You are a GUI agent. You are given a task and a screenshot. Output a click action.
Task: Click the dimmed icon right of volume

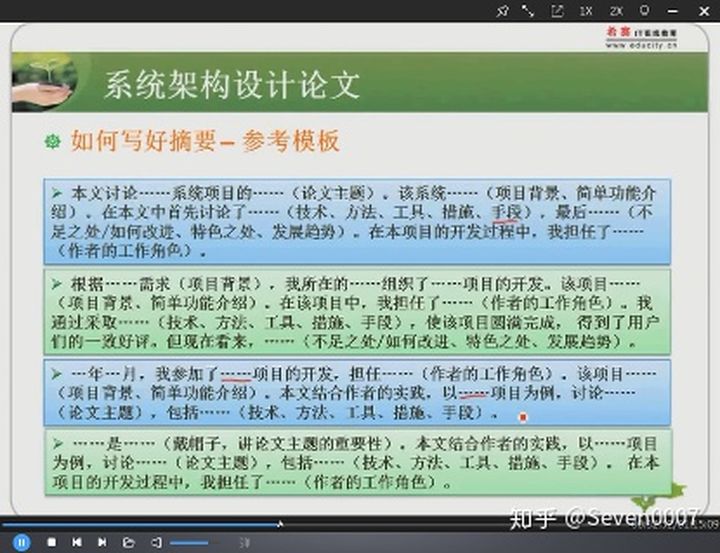pyautogui.click(x=245, y=543)
